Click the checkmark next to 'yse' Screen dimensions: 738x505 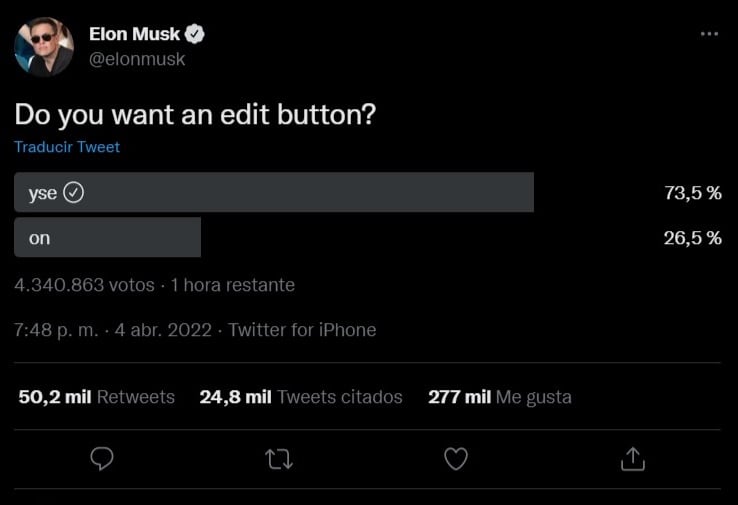74,193
